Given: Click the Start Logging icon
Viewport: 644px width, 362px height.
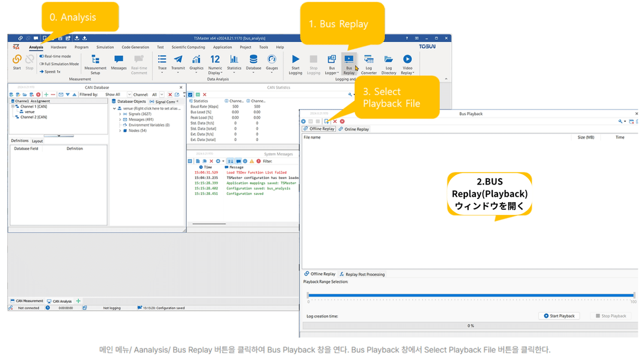Looking at the screenshot, I should (295, 59).
